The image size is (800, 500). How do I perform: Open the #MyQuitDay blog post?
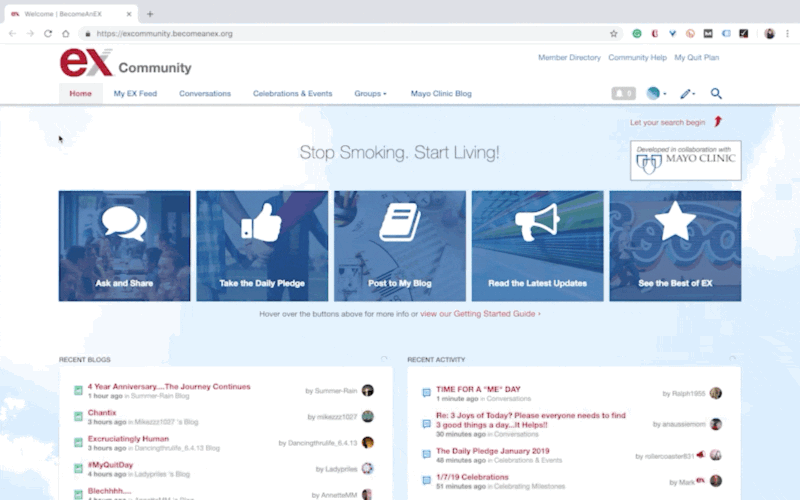click(110, 465)
